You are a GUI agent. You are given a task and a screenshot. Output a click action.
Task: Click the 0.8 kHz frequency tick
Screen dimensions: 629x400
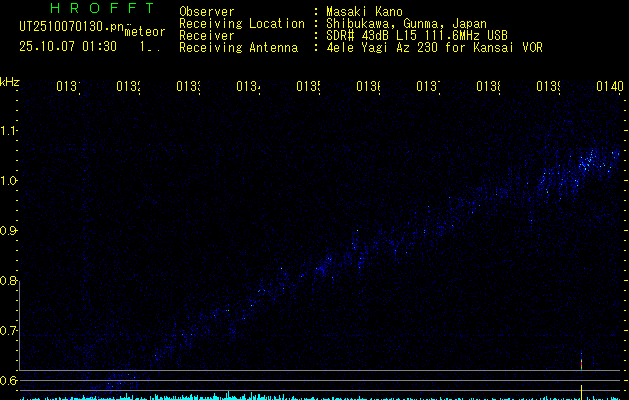tap(9, 281)
